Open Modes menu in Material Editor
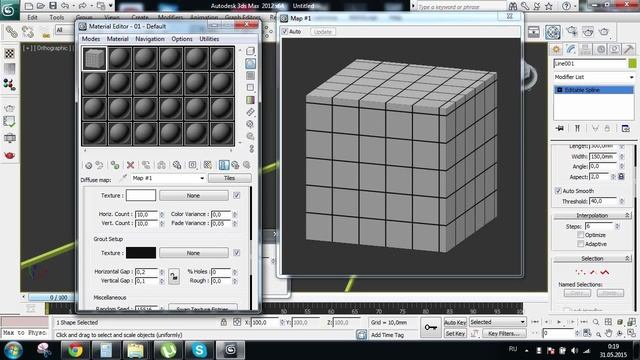 point(91,39)
